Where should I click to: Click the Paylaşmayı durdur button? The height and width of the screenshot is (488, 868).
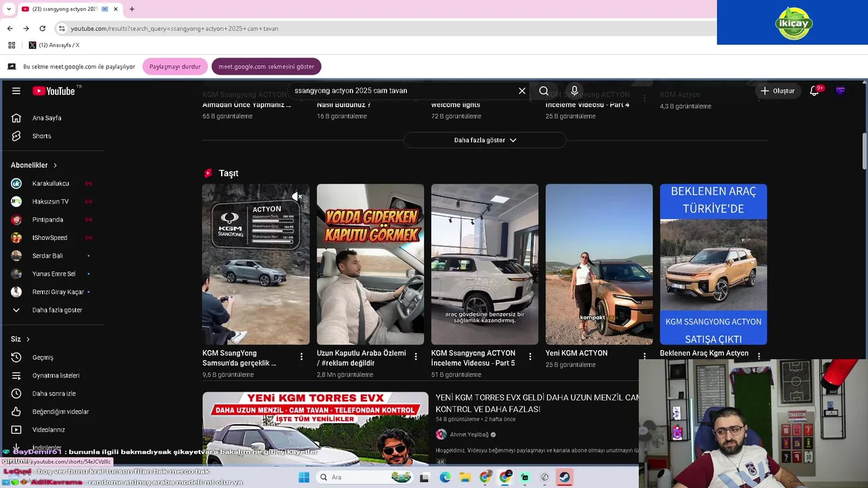point(175,66)
